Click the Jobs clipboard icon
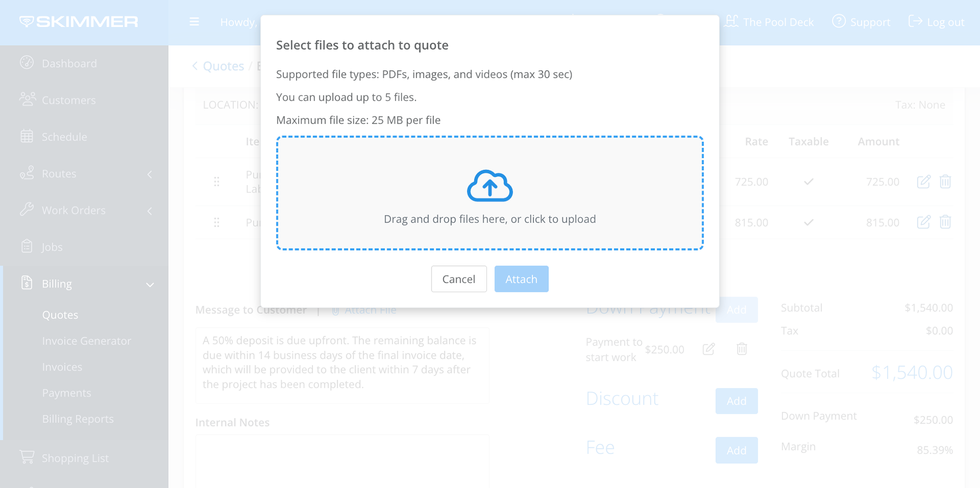Viewport: 980px width, 488px height. click(27, 246)
